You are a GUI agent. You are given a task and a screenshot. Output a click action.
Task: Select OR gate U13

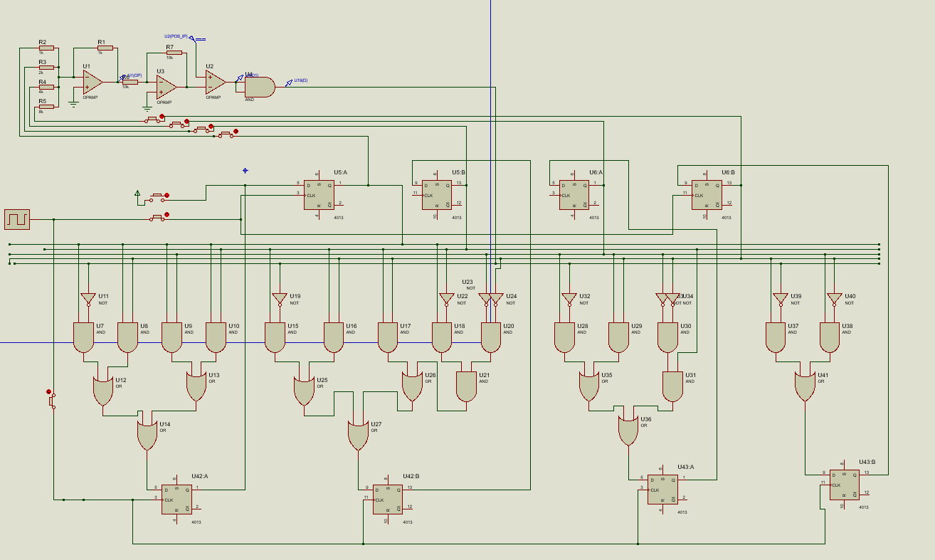point(196,386)
